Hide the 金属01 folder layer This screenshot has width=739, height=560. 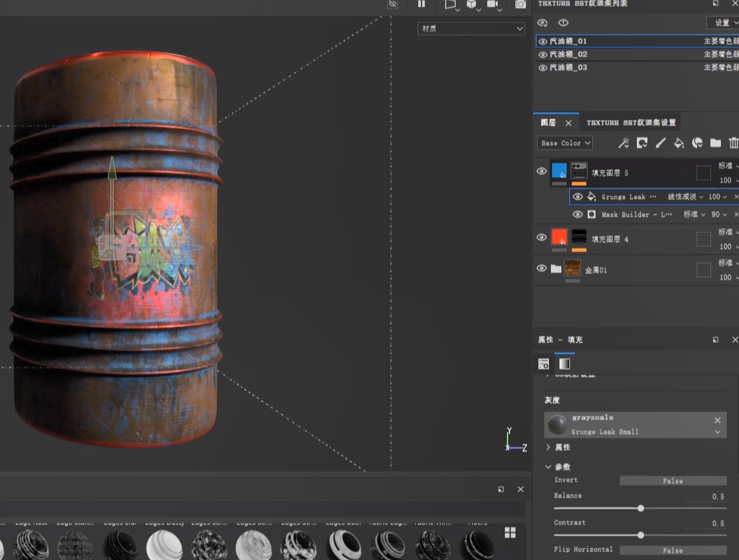[x=542, y=268]
